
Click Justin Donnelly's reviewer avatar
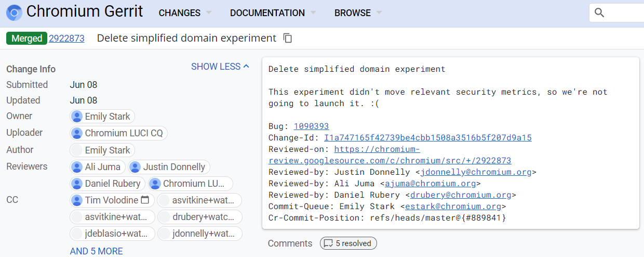point(136,167)
